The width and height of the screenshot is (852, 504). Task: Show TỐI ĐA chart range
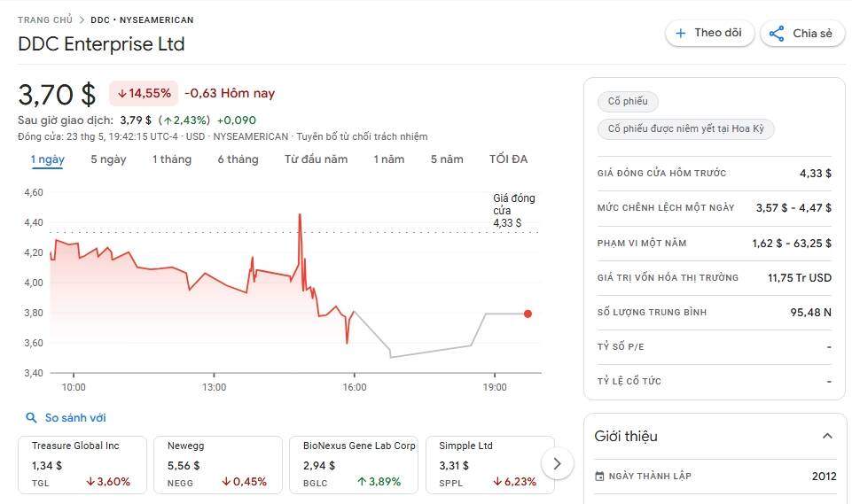[508, 159]
